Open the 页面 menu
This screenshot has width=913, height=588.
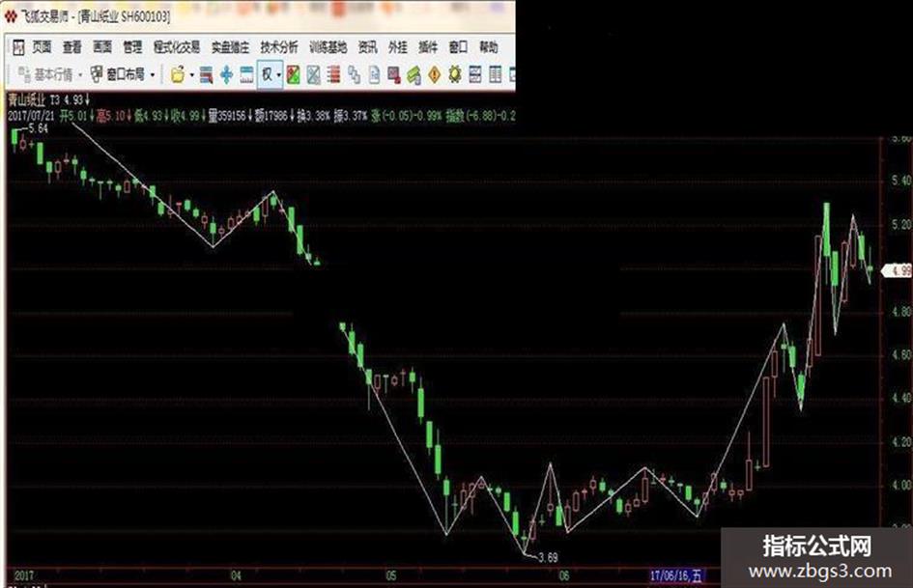[x=42, y=47]
